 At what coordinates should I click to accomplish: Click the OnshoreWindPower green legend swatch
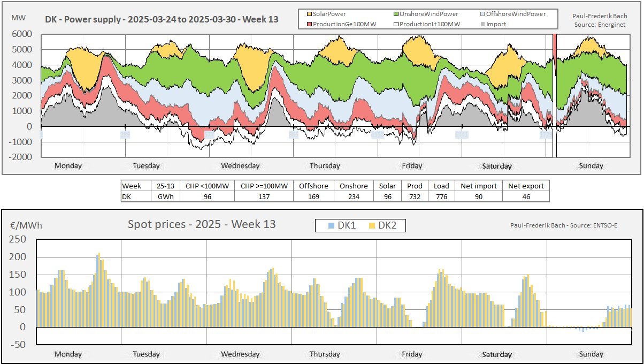click(396, 14)
